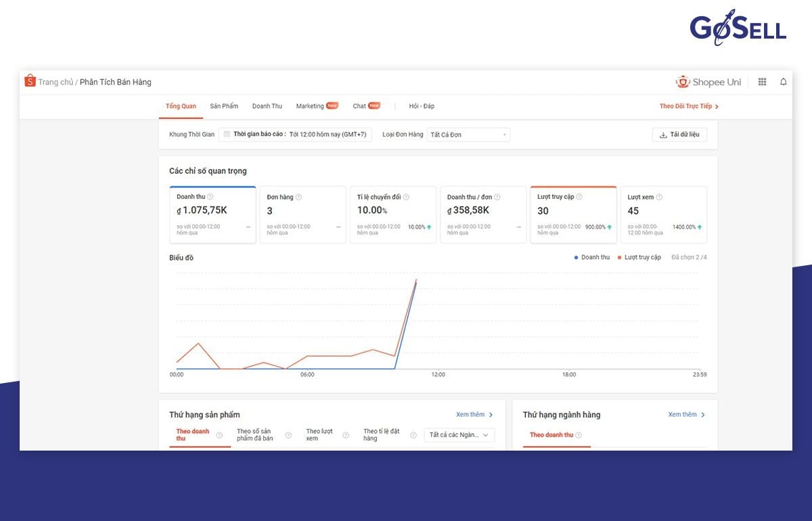Select Theo số sản phẩm đã bán tab

pos(255,435)
